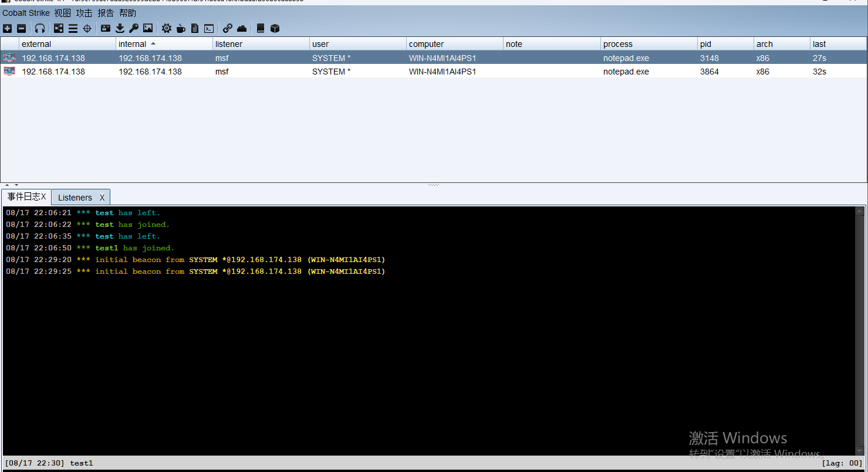Click log line 22:06:21 test has left
868x472 pixels.
point(83,213)
